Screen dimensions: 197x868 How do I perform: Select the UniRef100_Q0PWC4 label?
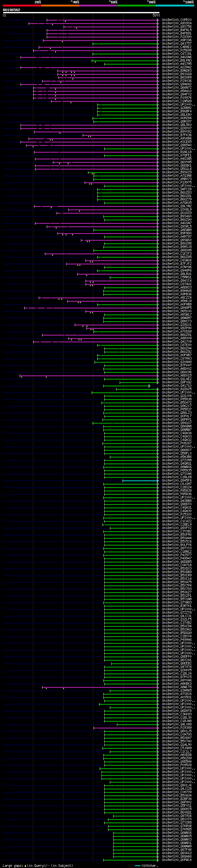[177, 860]
